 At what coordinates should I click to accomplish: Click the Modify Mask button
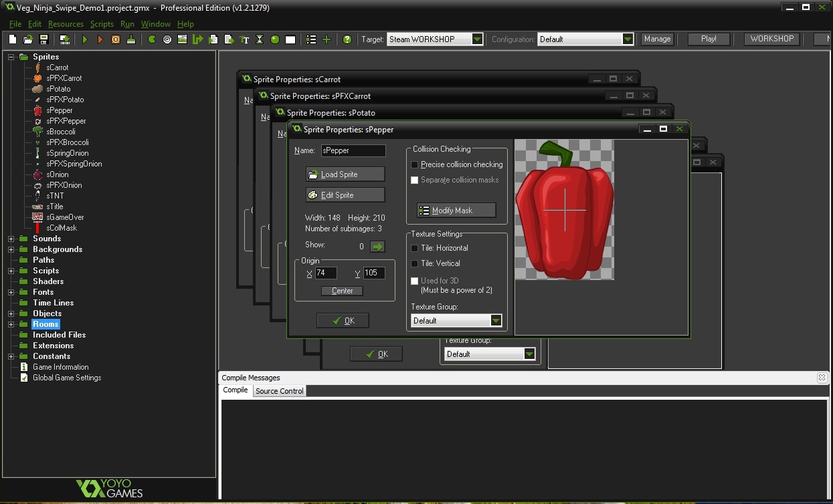tap(456, 211)
